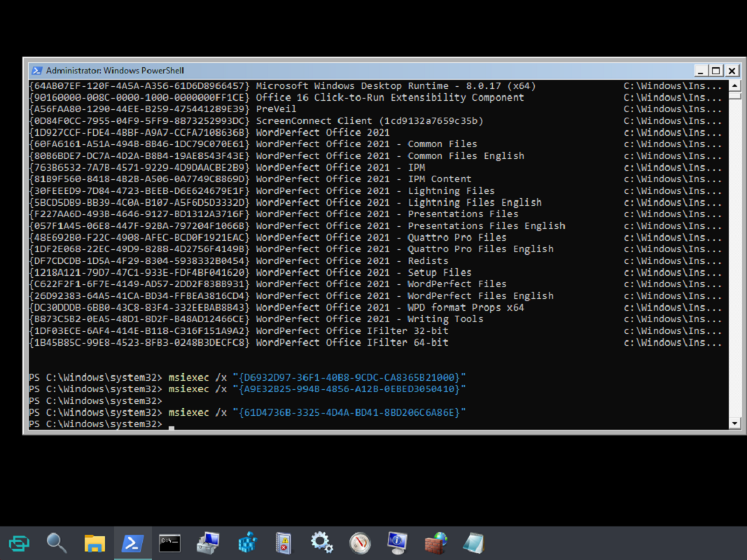Click the PowerShell system menu icon in title bar
This screenshot has height=560, width=747.
[36, 71]
